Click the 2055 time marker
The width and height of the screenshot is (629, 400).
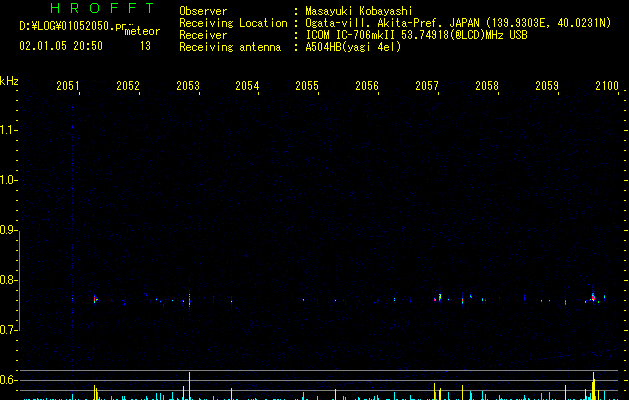[307, 86]
